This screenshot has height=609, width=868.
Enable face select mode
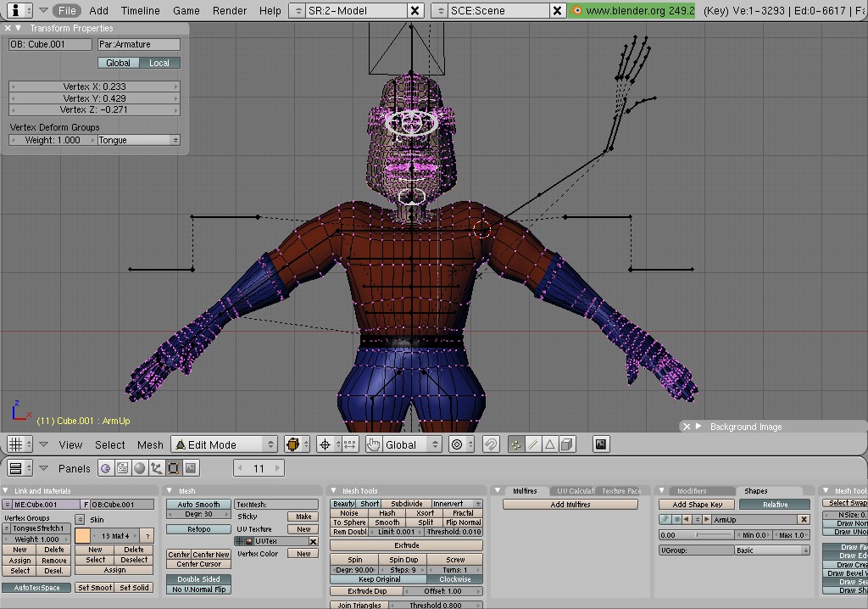click(550, 444)
